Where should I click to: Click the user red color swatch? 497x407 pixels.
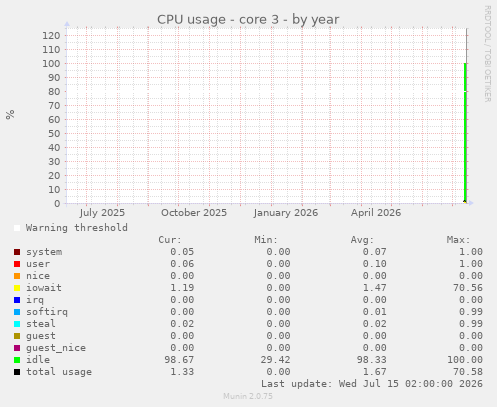pyautogui.click(x=17, y=264)
